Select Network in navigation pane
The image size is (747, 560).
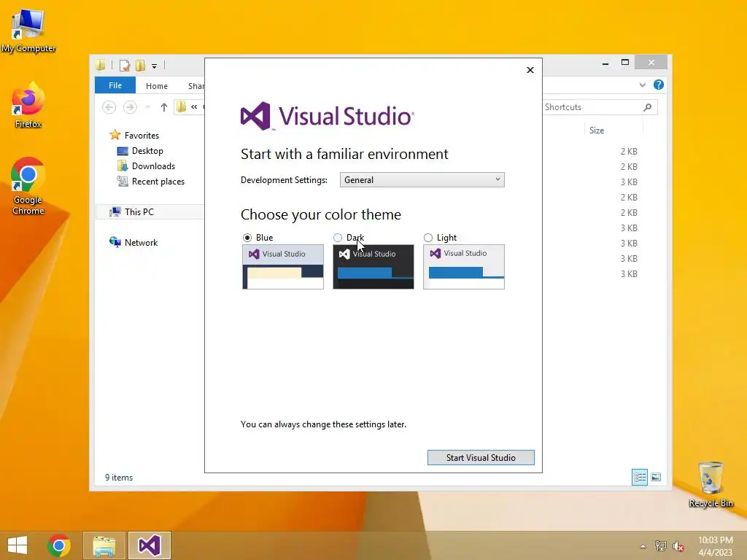tap(133, 242)
